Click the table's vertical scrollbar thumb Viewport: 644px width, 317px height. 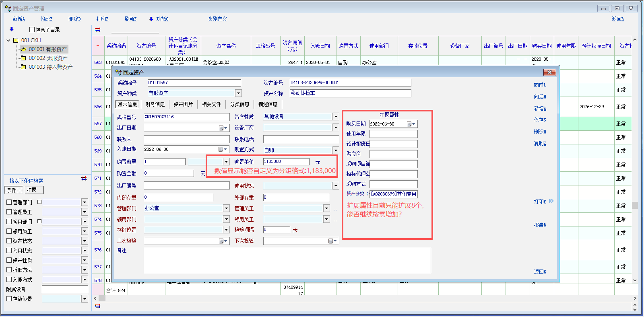(x=635, y=206)
